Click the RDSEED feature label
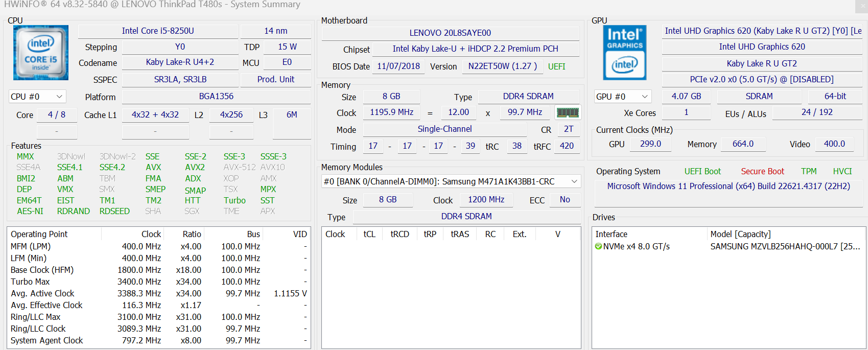This screenshot has height=350, width=868. 114,211
